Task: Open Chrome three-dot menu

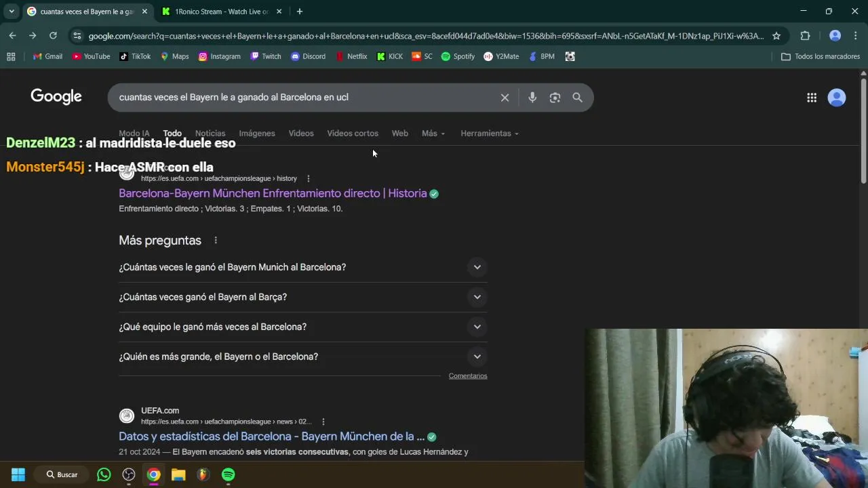Action: click(x=855, y=36)
